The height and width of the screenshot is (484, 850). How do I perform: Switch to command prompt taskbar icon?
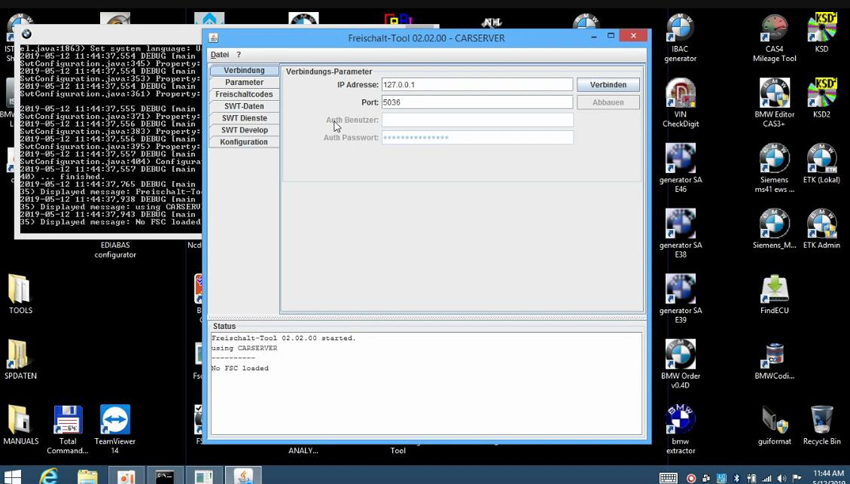tap(165, 476)
